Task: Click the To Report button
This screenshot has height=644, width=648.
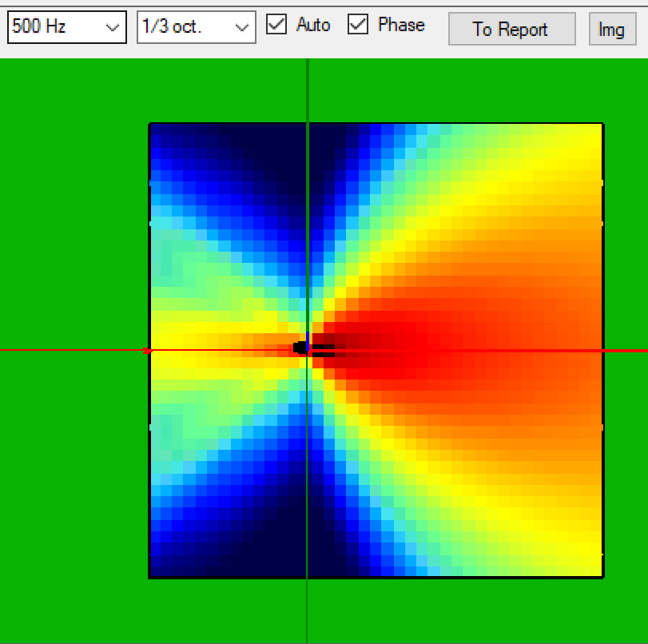Action: point(511,29)
